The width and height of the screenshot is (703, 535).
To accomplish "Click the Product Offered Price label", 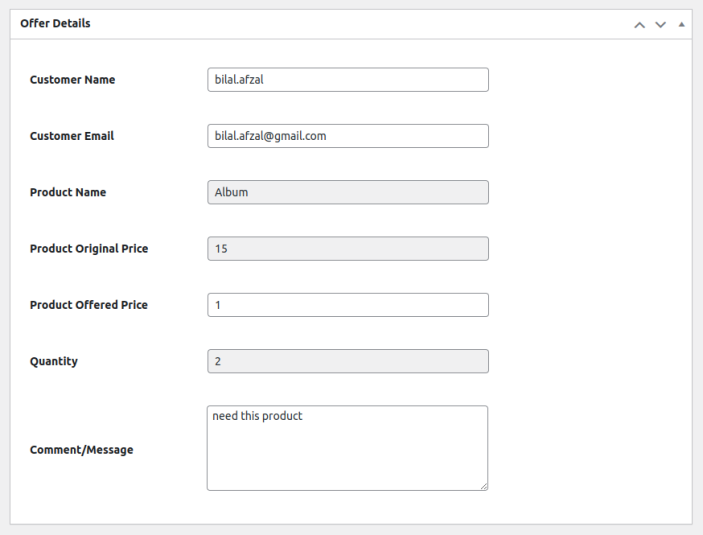I will point(89,305).
